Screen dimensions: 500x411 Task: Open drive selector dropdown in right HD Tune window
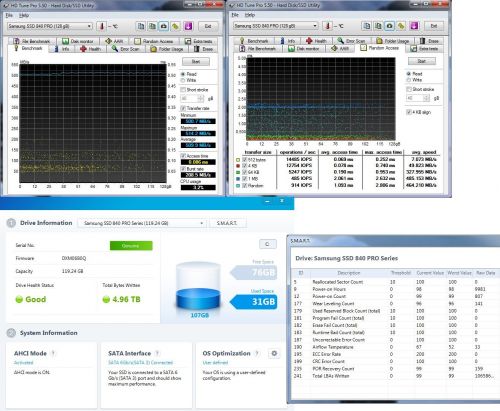click(276, 26)
